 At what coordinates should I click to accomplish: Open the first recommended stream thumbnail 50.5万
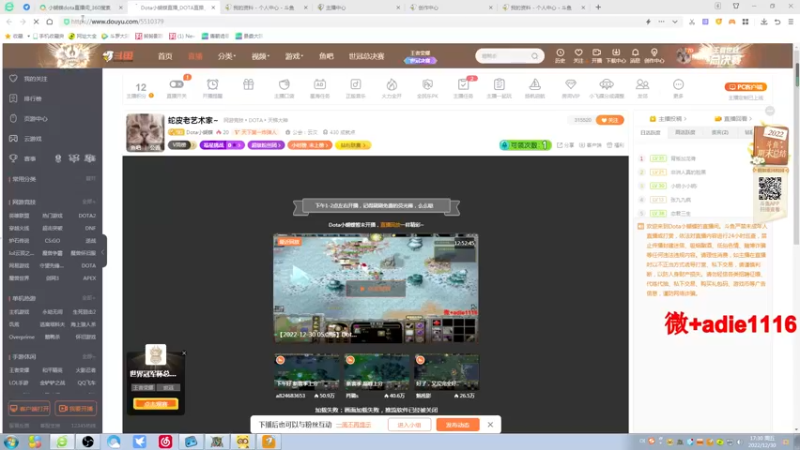pos(306,372)
